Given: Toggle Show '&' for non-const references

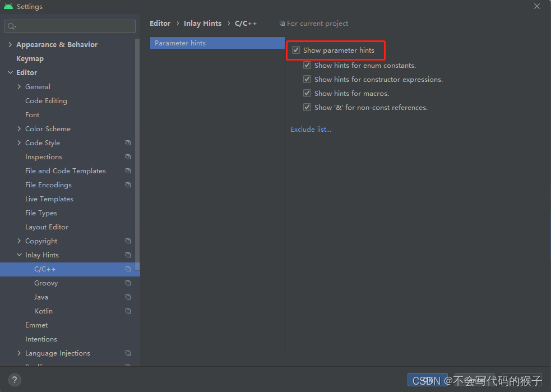Looking at the screenshot, I should [307, 107].
